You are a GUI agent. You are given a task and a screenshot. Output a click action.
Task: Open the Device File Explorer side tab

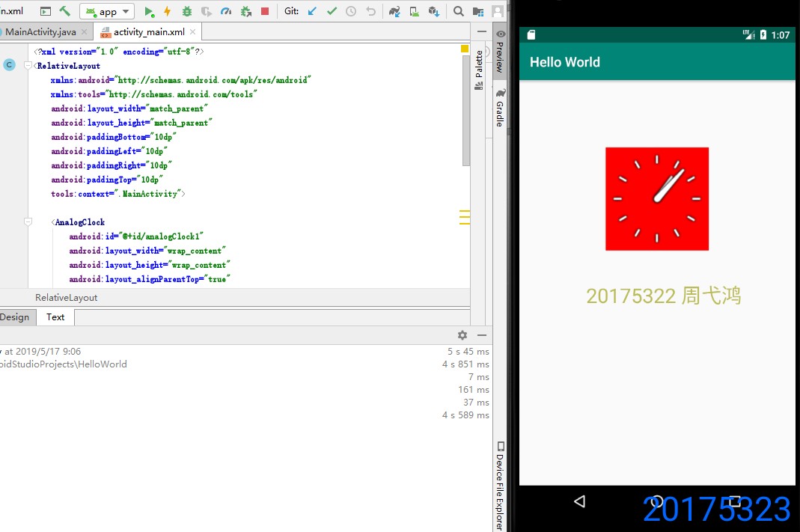500,486
